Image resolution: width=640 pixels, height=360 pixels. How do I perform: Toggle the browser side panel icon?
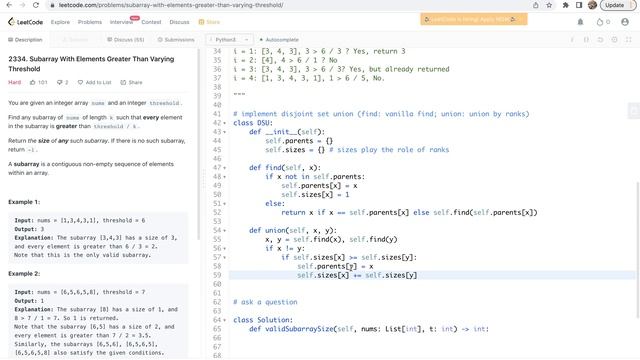[x=579, y=5]
